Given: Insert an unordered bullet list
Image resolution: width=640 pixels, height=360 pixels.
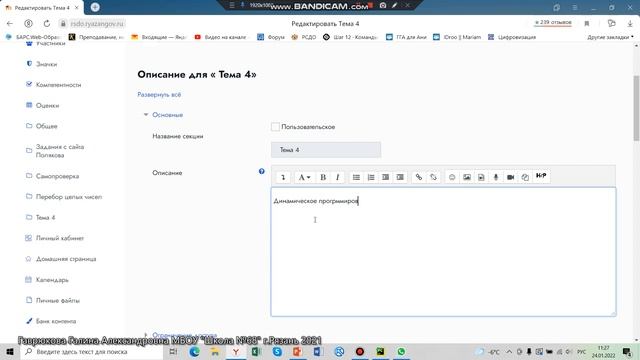Looking at the screenshot, I should click(x=356, y=177).
